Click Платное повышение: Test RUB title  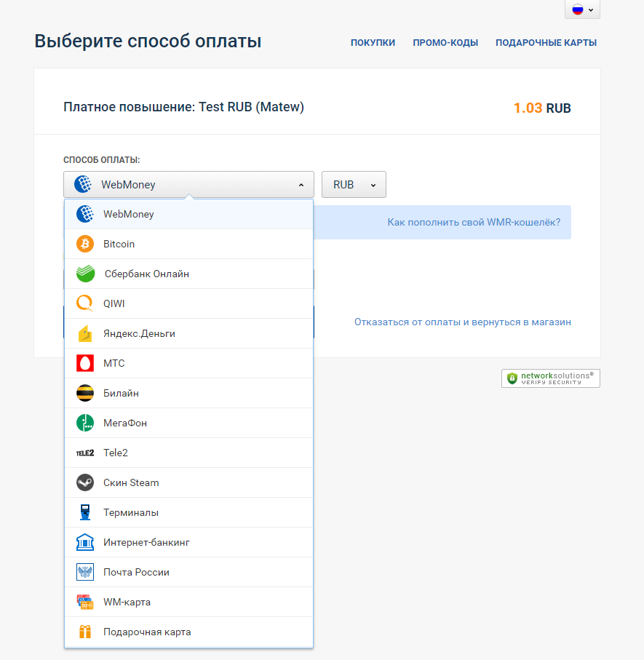[x=183, y=107]
